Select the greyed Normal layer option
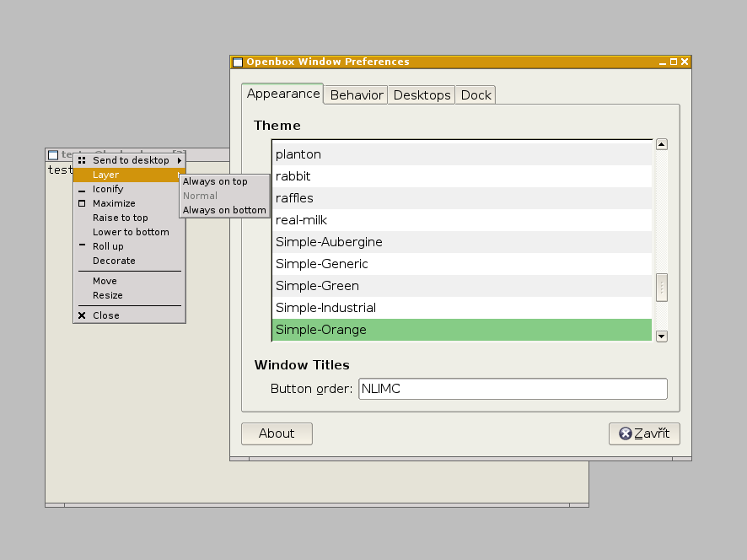Image resolution: width=747 pixels, height=560 pixels. point(224,196)
